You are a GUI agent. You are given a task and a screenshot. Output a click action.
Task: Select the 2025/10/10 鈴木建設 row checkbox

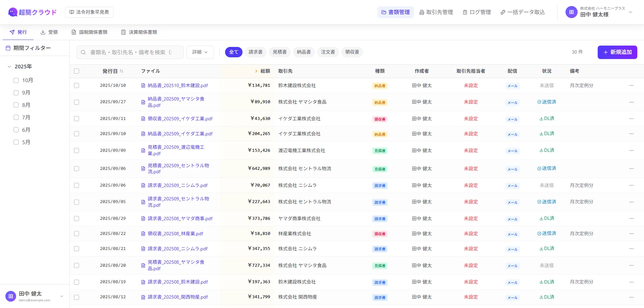pyautogui.click(x=76, y=85)
